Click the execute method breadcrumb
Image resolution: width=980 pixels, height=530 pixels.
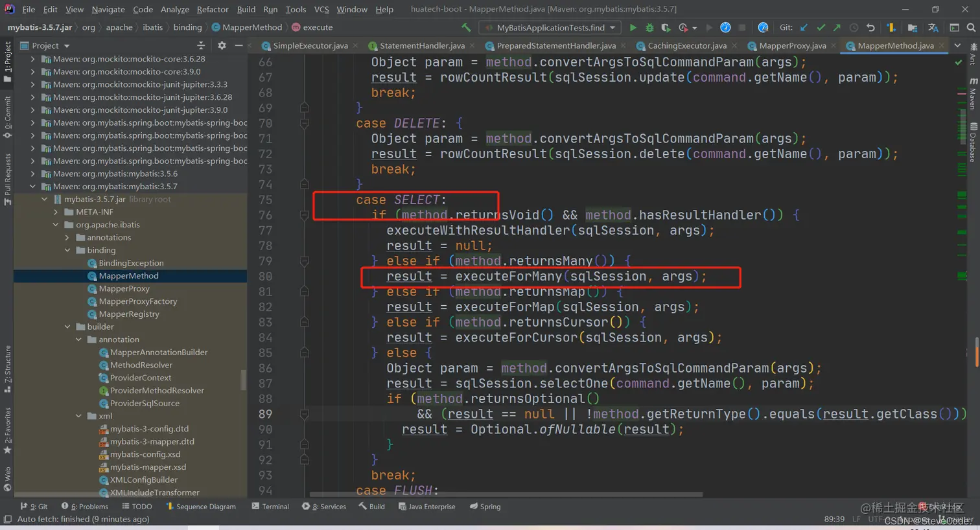pyautogui.click(x=312, y=27)
